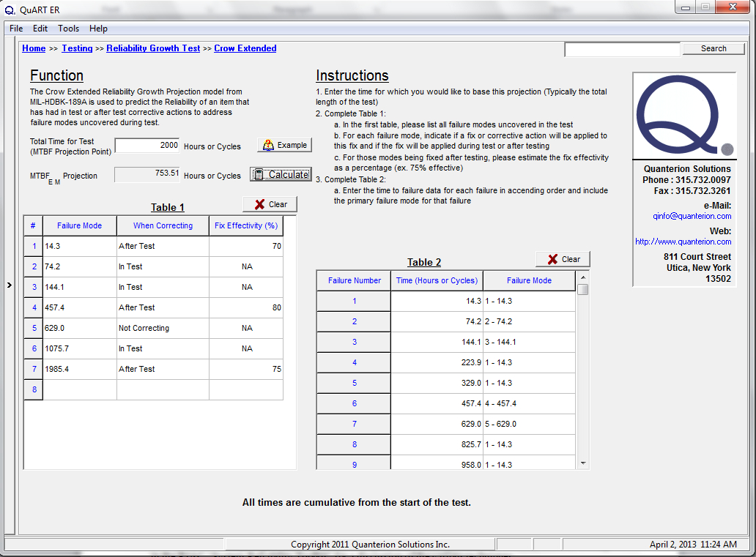The image size is (756, 557).
Task: Open the Tools menu
Action: 69,29
